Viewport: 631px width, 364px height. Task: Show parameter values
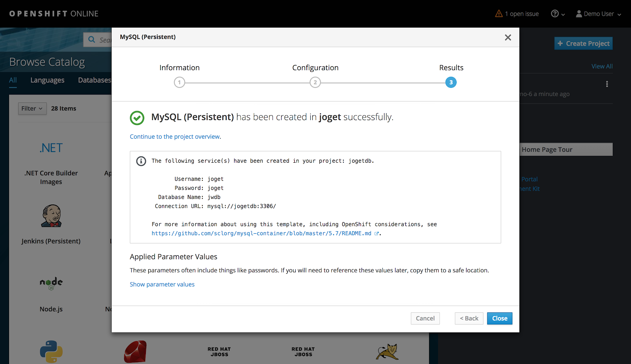[x=162, y=284]
